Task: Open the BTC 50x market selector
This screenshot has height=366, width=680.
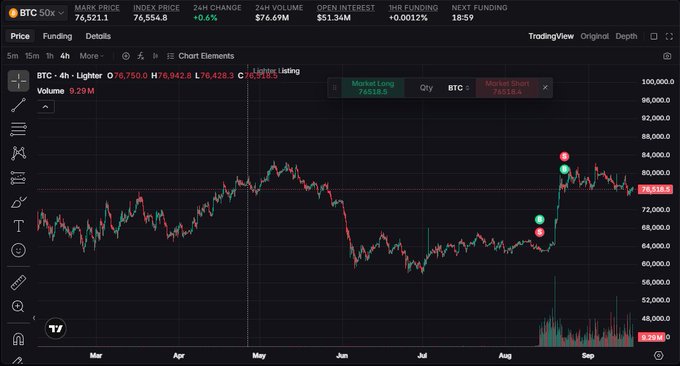Action: (36, 13)
